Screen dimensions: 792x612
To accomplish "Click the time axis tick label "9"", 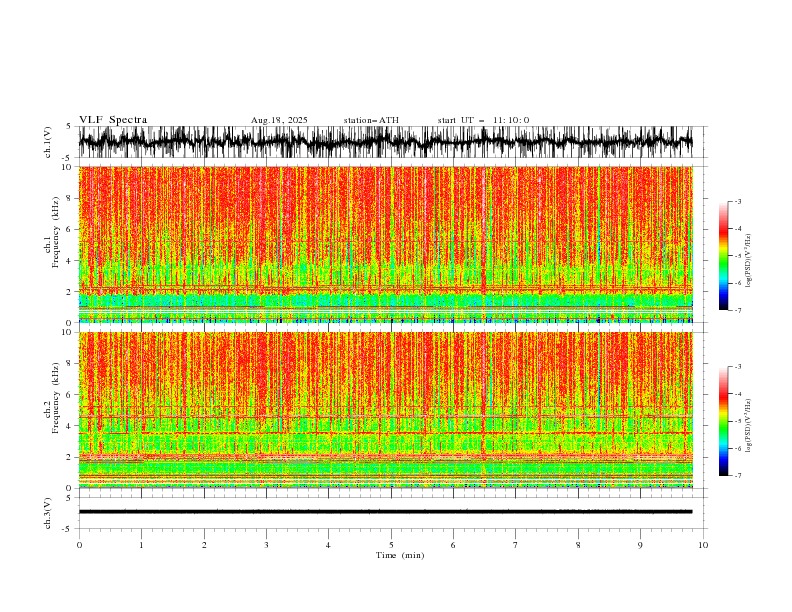I will [640, 545].
